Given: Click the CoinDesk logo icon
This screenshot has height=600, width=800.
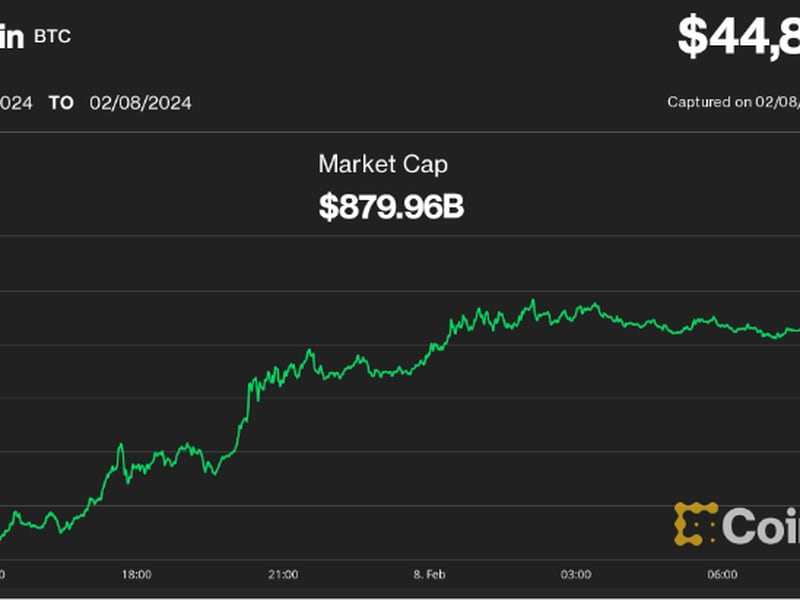Looking at the screenshot, I should [695, 523].
